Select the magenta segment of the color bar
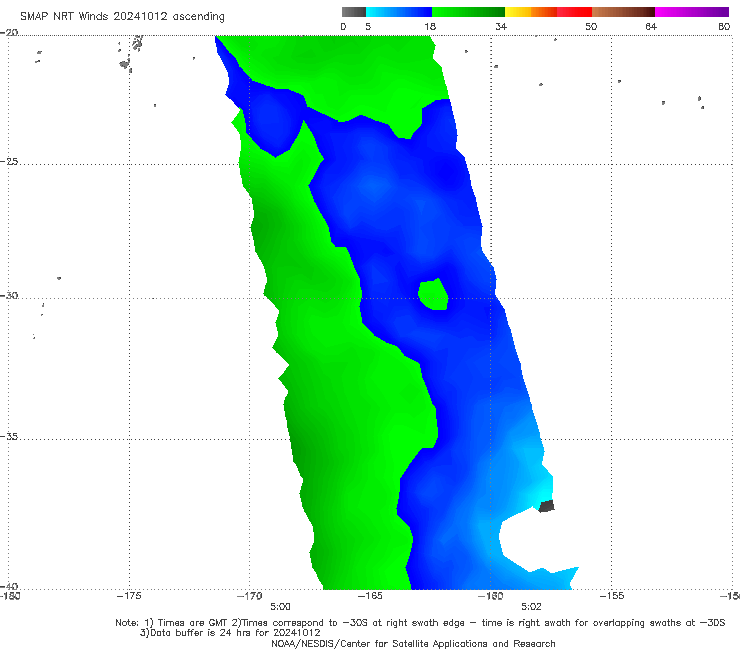This screenshot has height=650, width=740. tap(691, 12)
